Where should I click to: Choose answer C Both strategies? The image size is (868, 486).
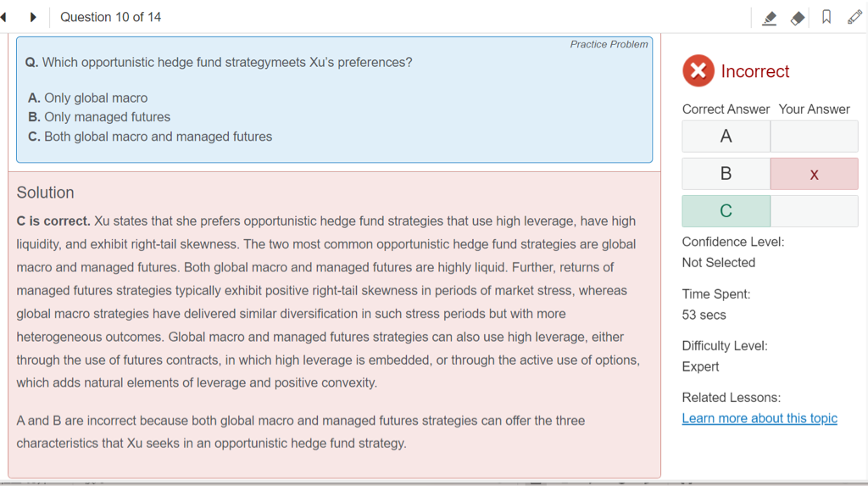coord(150,137)
